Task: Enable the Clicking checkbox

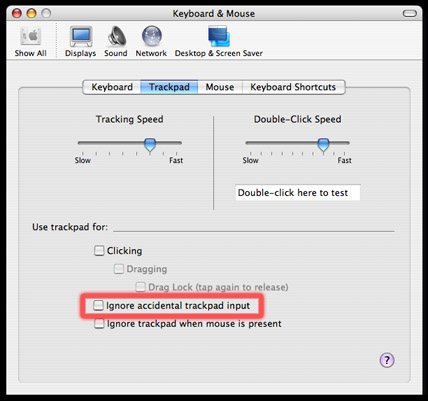Action: click(x=99, y=250)
